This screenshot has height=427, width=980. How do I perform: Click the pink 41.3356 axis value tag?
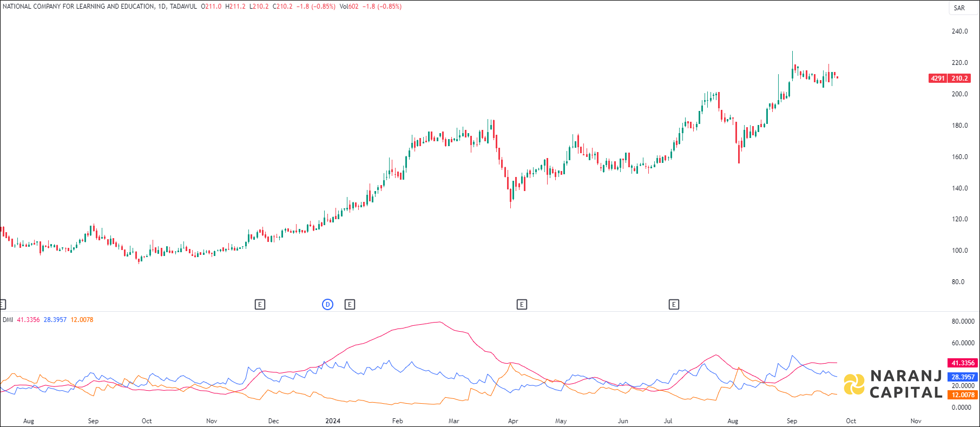(x=963, y=363)
